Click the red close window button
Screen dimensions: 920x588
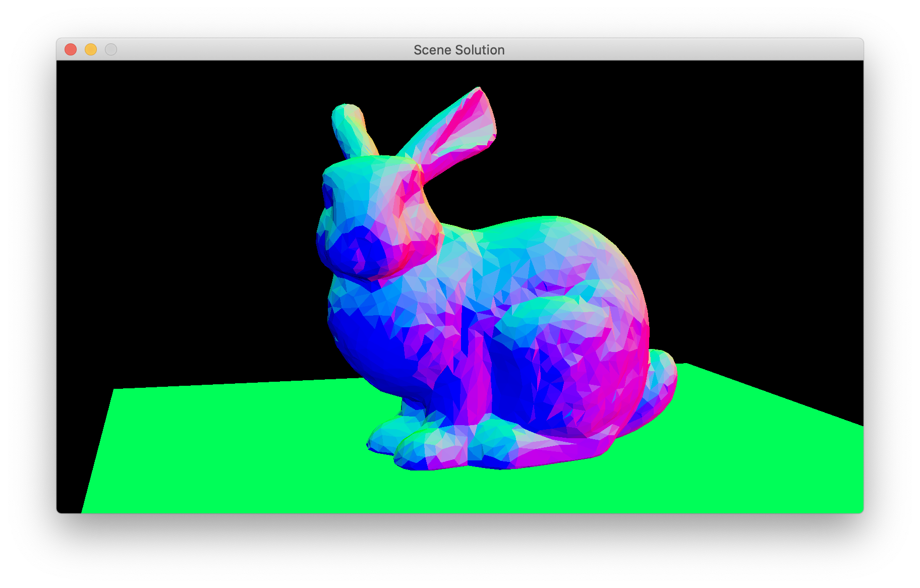click(71, 49)
